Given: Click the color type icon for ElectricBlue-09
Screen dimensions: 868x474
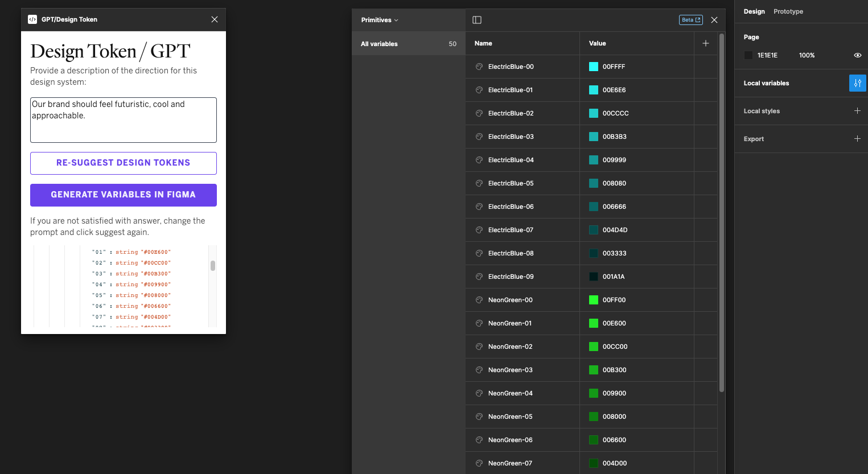Looking at the screenshot, I should pos(479,277).
